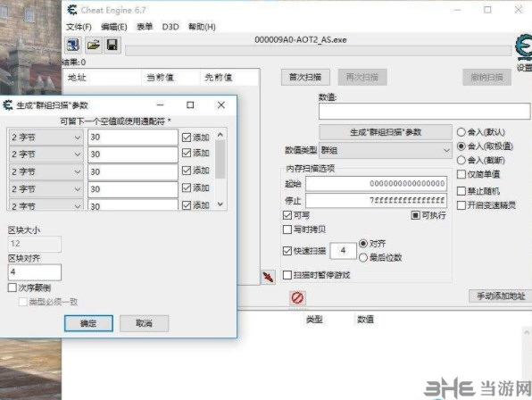Toggle fourth row 添加 checkbox
The image size is (532, 400).
click(187, 188)
